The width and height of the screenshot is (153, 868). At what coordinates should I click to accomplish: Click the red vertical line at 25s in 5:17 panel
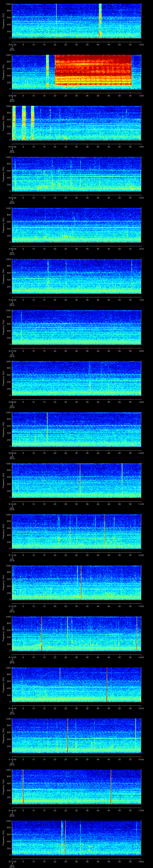point(65,838)
